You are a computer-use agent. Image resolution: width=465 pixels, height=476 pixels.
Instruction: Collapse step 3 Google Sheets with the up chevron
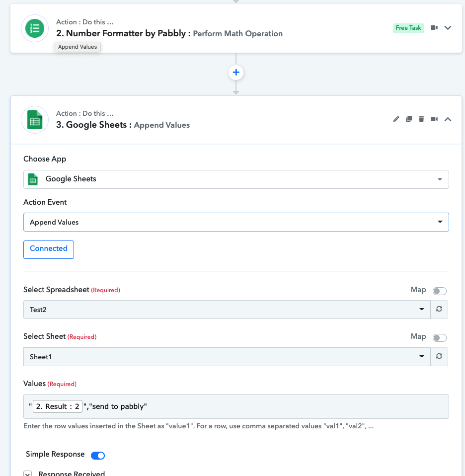pos(448,119)
